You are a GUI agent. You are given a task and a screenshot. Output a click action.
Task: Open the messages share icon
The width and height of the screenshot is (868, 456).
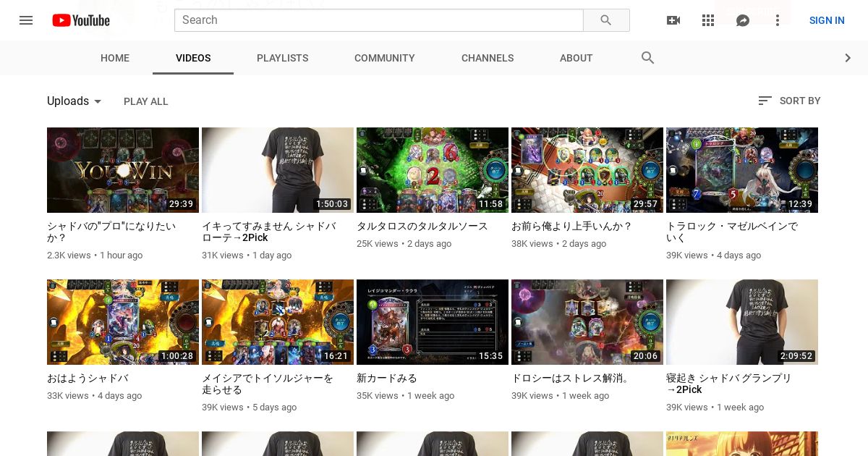743,20
